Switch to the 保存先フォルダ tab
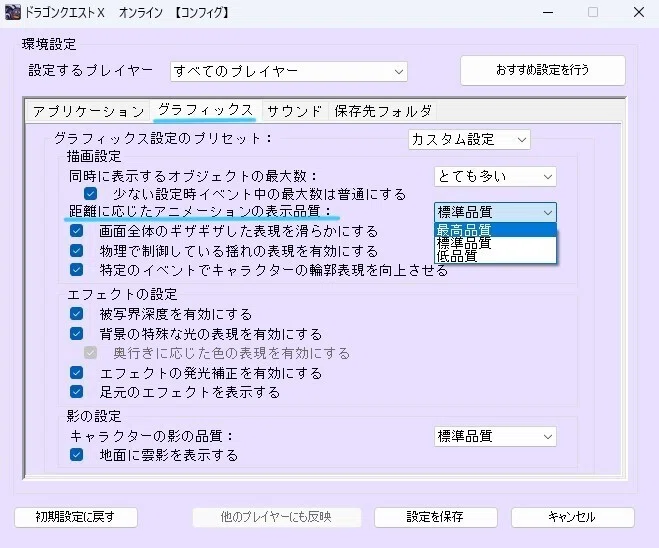Viewport: 659px width, 548px height. pyautogui.click(x=383, y=111)
